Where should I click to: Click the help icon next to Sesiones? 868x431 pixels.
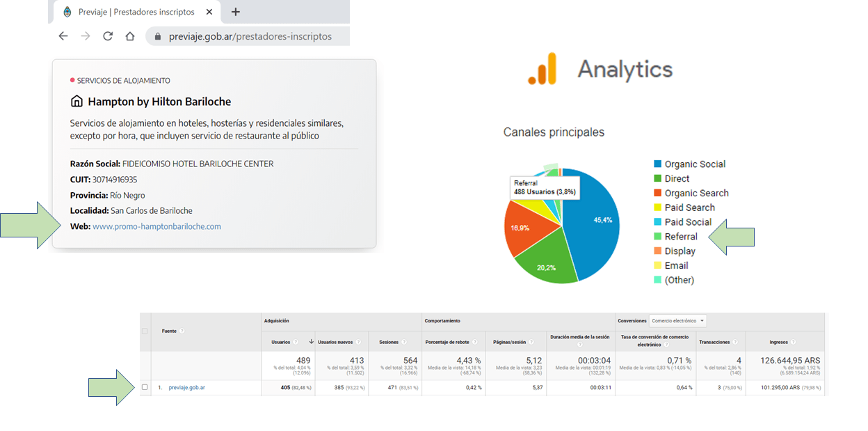pyautogui.click(x=404, y=342)
